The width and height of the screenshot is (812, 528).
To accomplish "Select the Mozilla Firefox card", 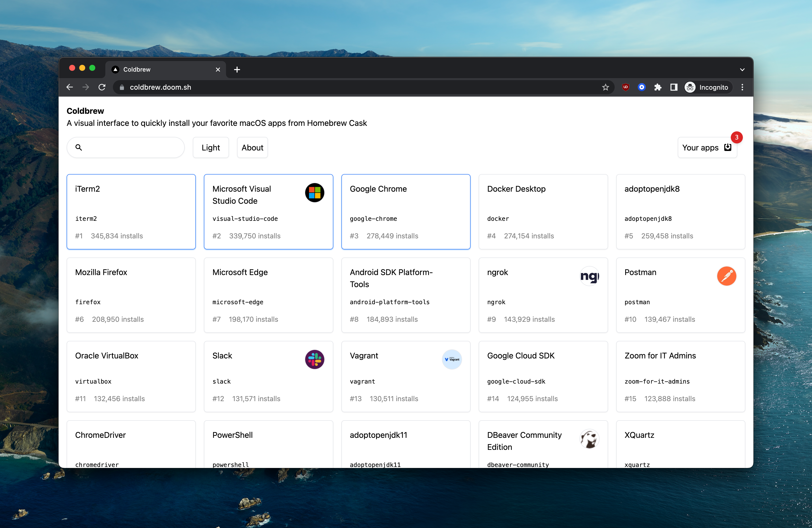I will (131, 295).
